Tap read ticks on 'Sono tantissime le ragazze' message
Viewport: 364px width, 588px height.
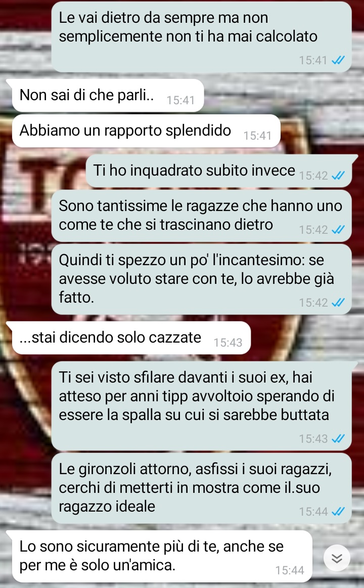[x=338, y=230]
